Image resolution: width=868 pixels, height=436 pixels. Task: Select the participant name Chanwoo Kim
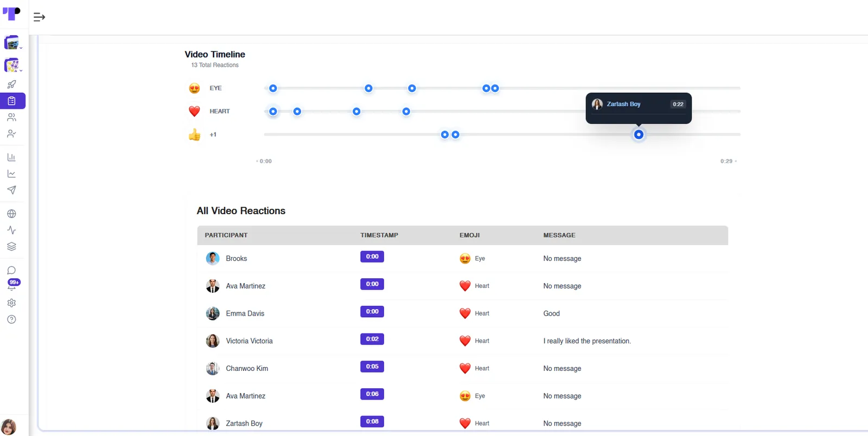pos(247,368)
